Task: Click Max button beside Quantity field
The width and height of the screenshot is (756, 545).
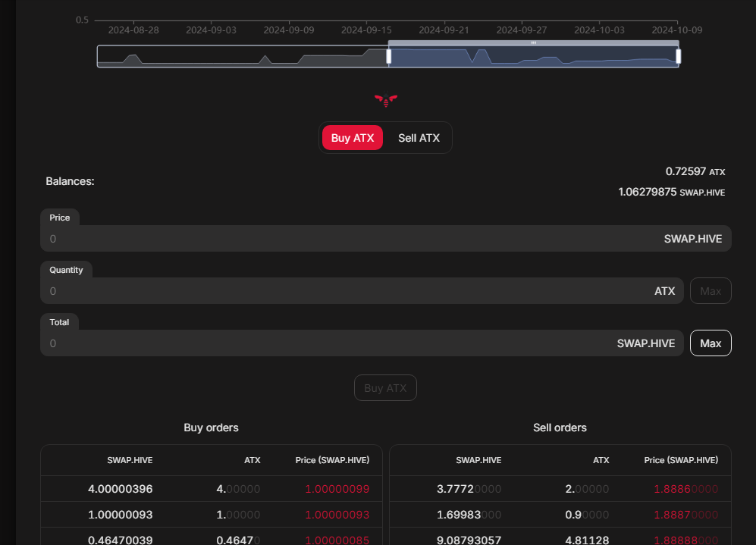Action: click(x=711, y=291)
